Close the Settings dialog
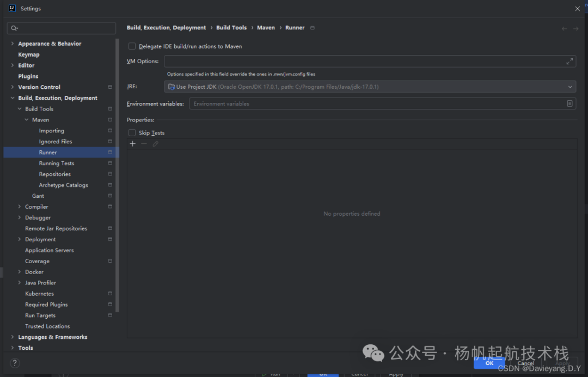This screenshot has width=588, height=377. click(x=578, y=9)
